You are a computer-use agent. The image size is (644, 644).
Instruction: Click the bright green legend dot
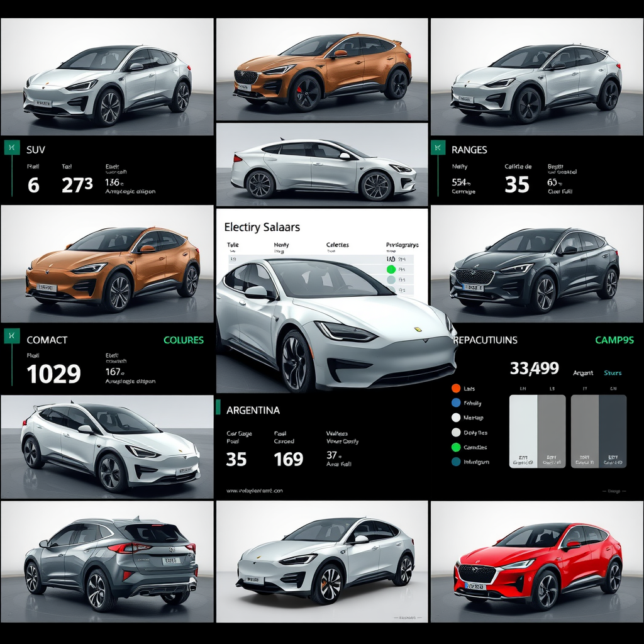click(x=456, y=447)
